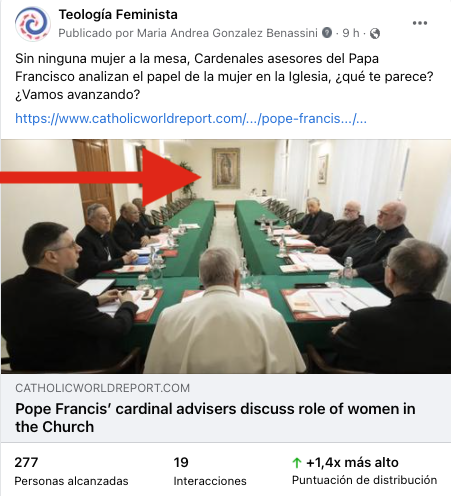Image resolution: width=451 pixels, height=496 pixels.
Task: Click the question mark info icon
Action: [x=327, y=33]
